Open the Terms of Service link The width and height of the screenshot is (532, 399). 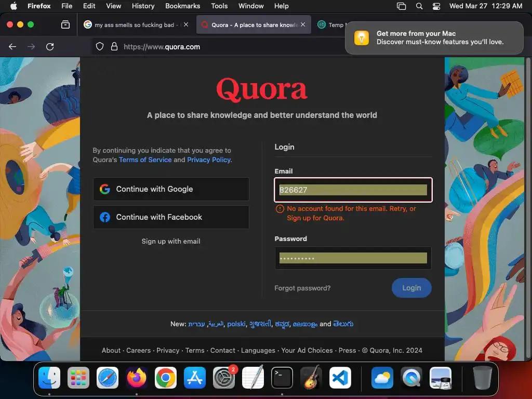coord(145,160)
